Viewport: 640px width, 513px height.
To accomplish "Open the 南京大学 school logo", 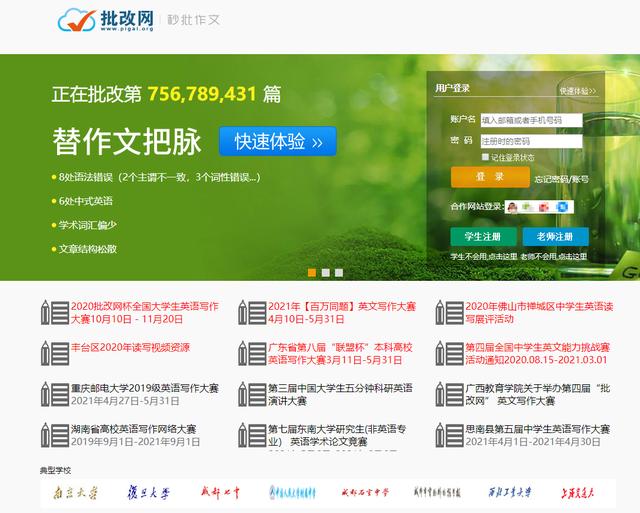I will point(74,492).
